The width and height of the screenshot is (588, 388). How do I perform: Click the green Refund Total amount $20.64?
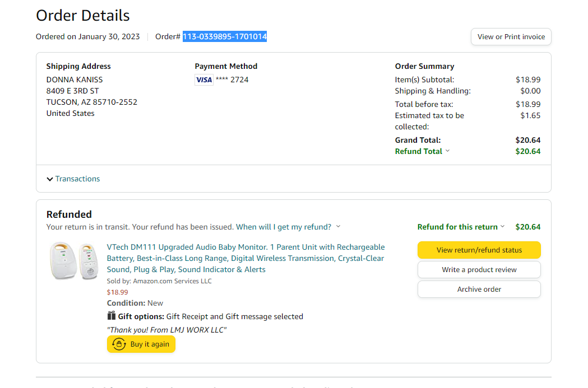pos(527,151)
